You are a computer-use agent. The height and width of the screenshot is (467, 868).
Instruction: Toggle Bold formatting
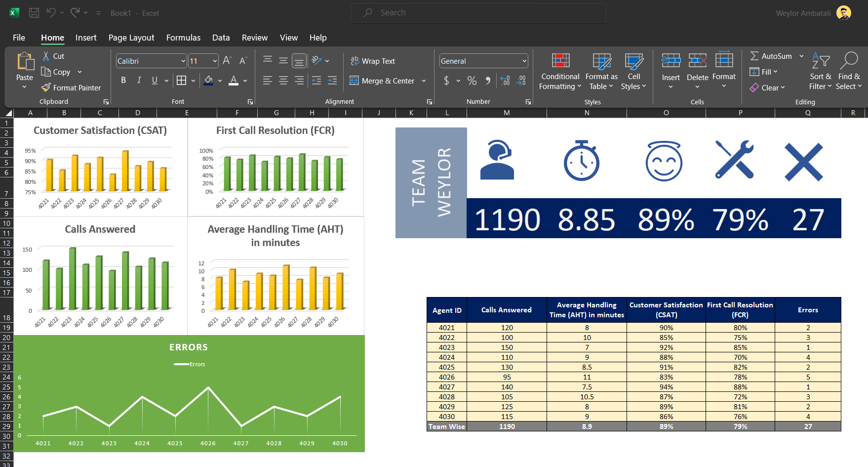coord(123,80)
